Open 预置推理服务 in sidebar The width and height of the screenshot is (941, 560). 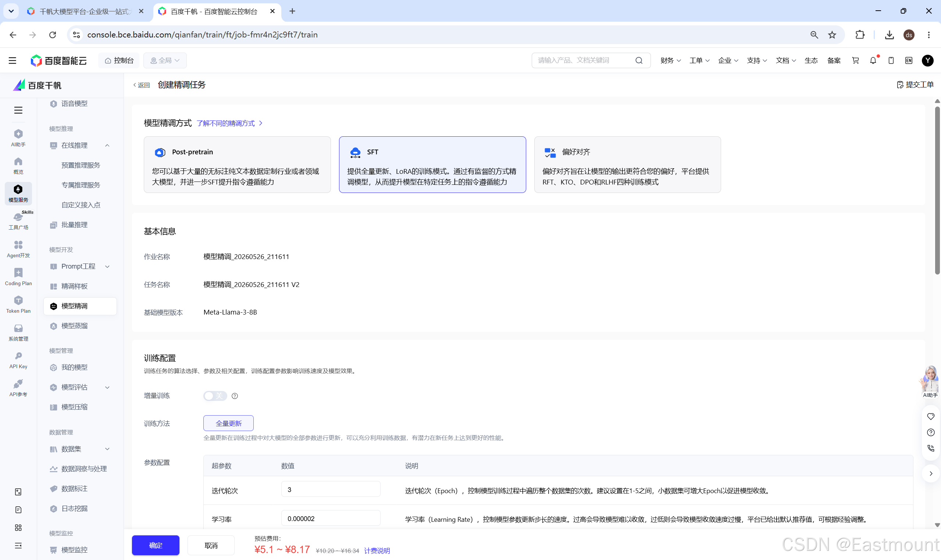tap(81, 165)
